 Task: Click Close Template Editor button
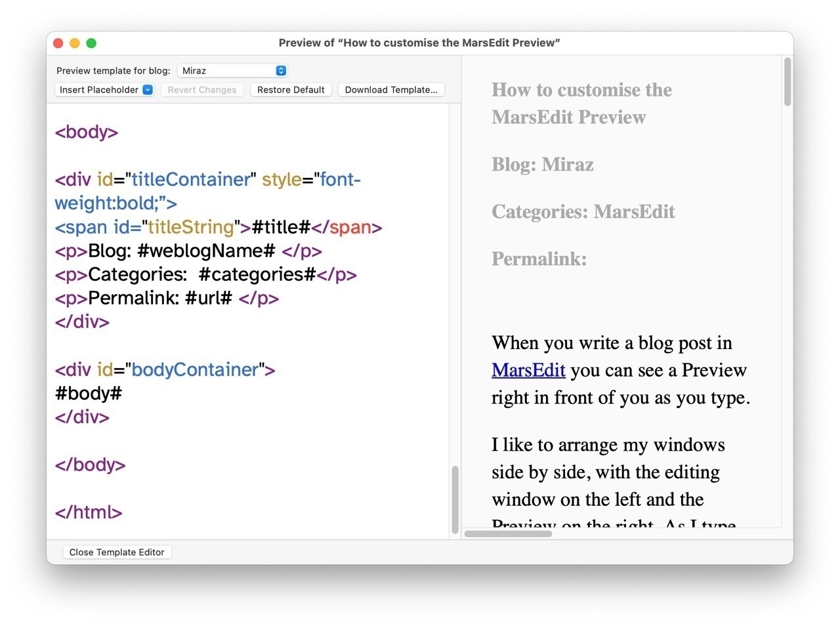[117, 552]
